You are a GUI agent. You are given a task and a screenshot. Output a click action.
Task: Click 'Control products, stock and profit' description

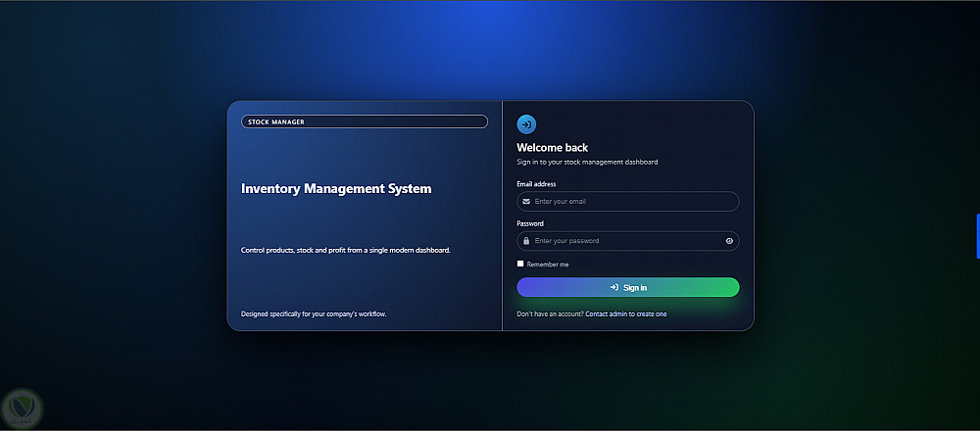(x=346, y=251)
